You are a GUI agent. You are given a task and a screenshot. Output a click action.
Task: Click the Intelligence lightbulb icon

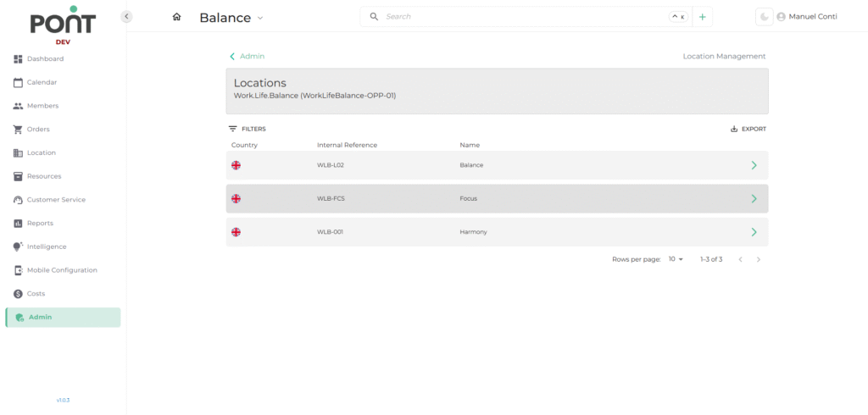(19, 246)
